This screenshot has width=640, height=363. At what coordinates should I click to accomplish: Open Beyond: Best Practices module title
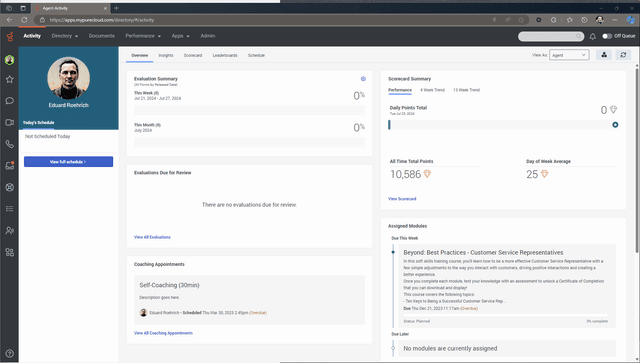pyautogui.click(x=483, y=252)
